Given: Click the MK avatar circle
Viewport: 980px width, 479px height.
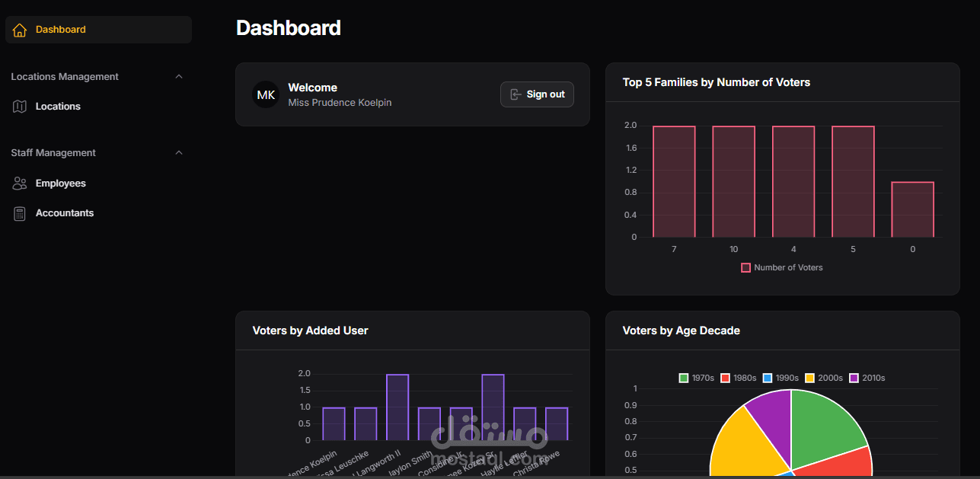Looking at the screenshot, I should (x=266, y=94).
